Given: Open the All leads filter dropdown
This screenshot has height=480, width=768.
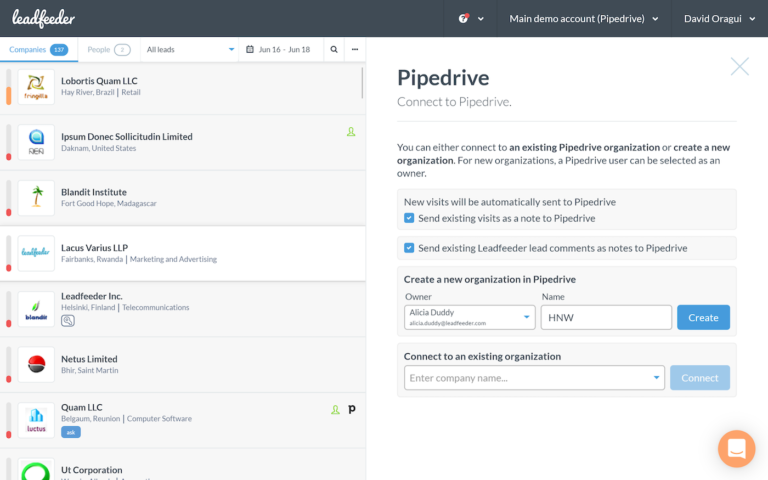Looking at the screenshot, I should tap(189, 49).
